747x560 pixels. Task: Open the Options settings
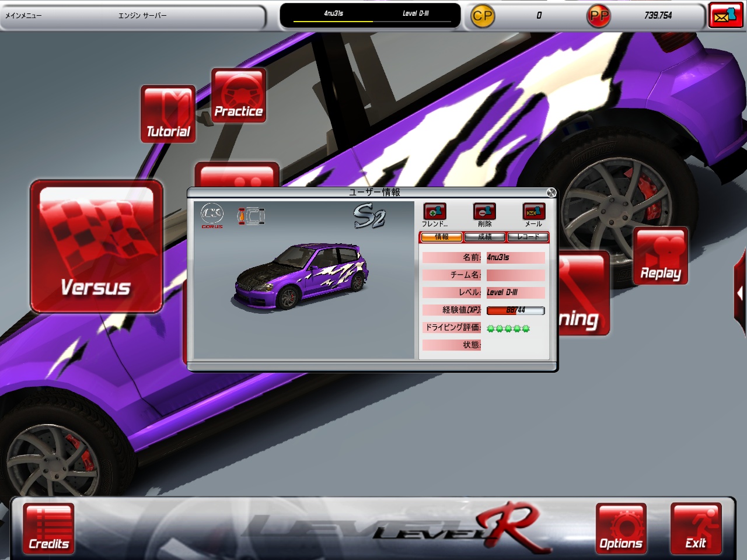coord(621,528)
